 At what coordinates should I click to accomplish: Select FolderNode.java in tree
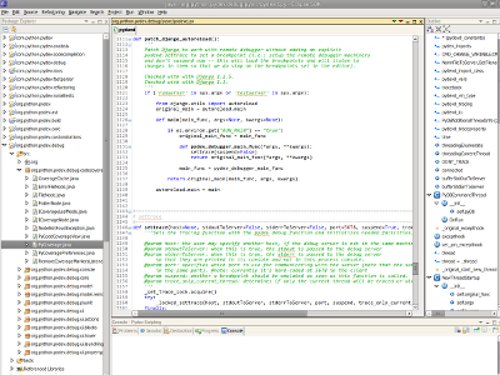(x=51, y=203)
